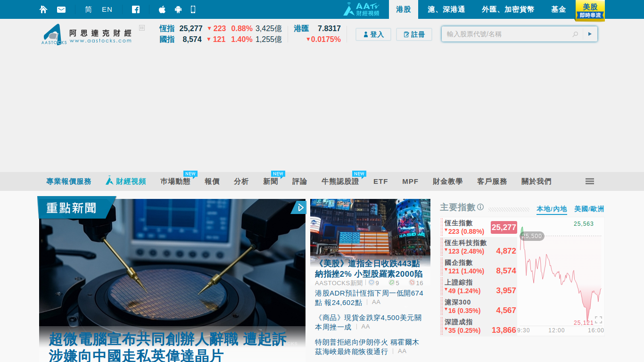This screenshot has width=644, height=362.
Task: Open the 港股ADR預計恆指下周一低開 article
Action: (369, 297)
